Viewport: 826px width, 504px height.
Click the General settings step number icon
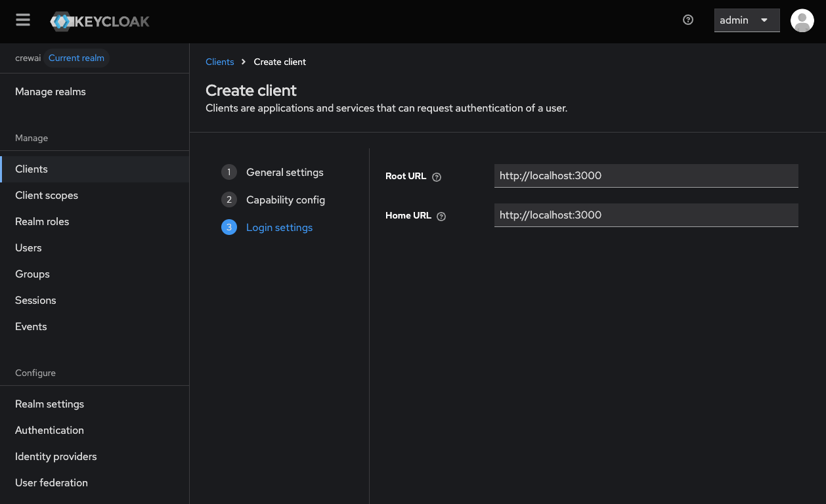tap(228, 172)
